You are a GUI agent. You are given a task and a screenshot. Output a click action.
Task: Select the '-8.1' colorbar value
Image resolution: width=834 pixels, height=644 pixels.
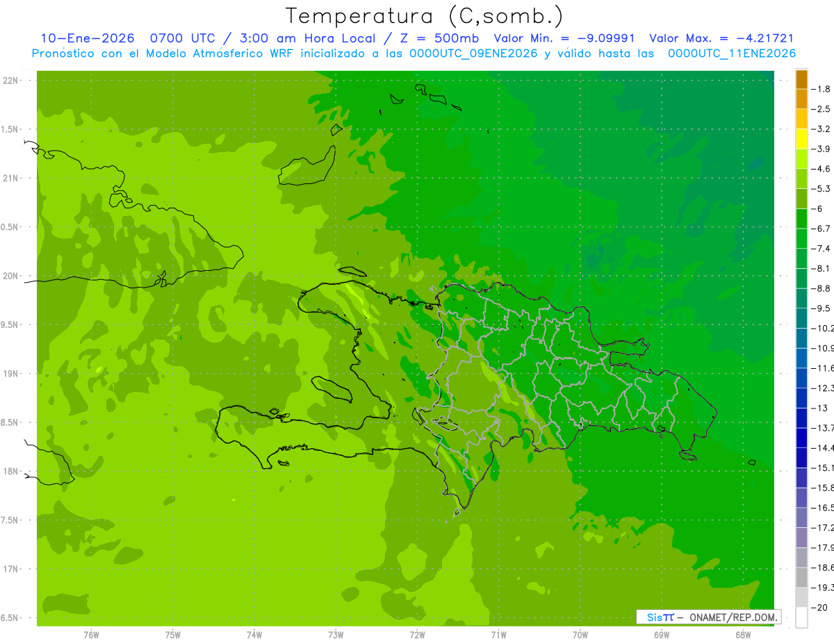coord(820,268)
